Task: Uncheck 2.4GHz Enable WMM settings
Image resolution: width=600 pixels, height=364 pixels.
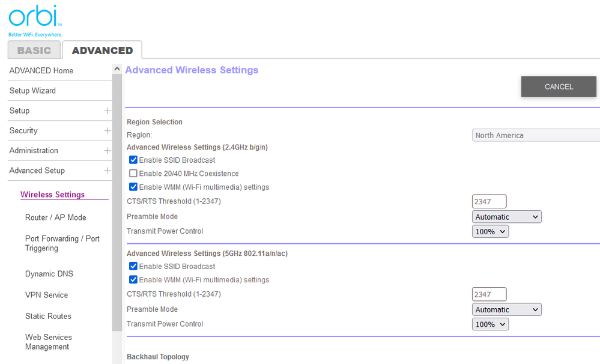Action: click(x=133, y=187)
